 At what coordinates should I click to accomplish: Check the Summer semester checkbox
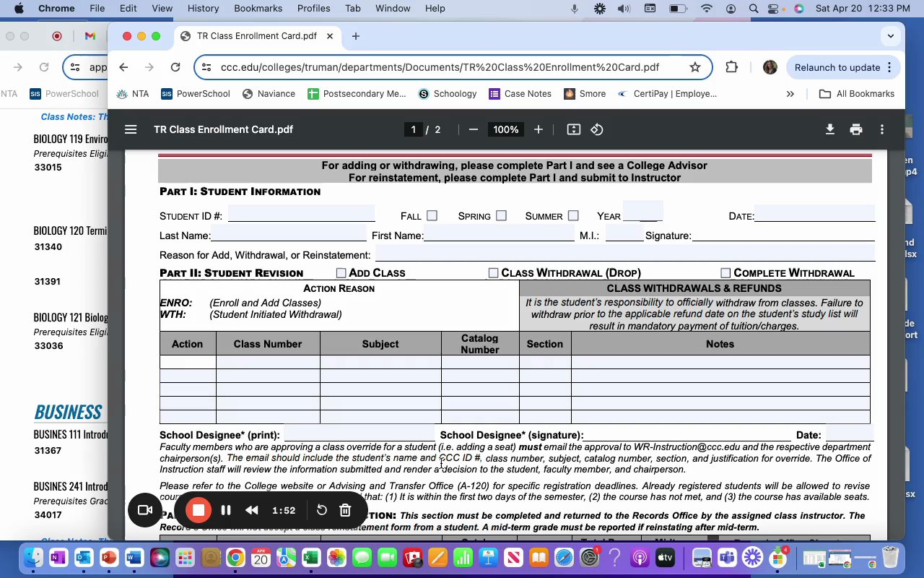(573, 215)
